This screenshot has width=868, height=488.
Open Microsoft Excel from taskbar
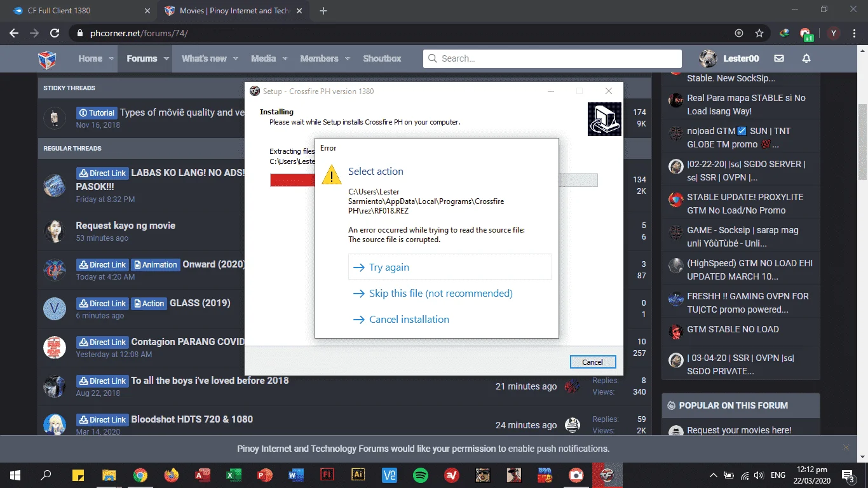point(234,475)
